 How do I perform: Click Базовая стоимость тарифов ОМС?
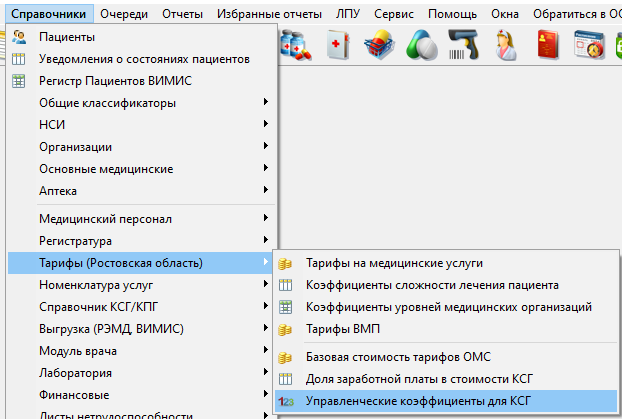(x=398, y=357)
